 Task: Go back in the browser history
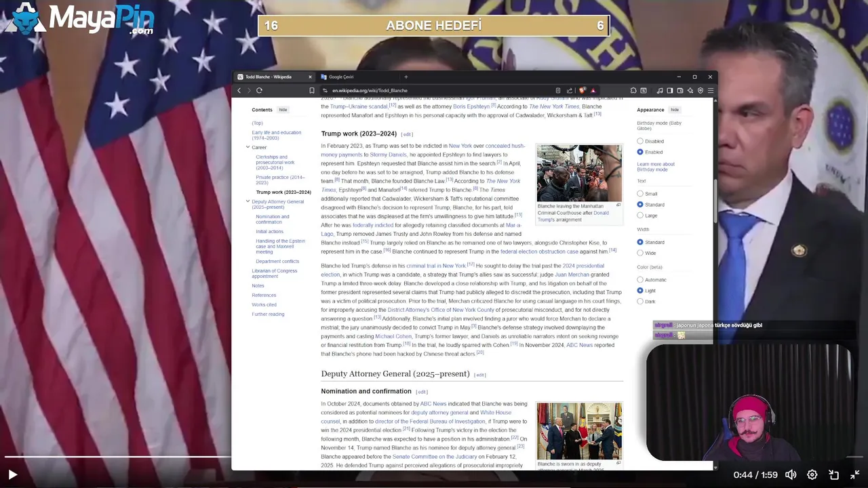click(239, 90)
